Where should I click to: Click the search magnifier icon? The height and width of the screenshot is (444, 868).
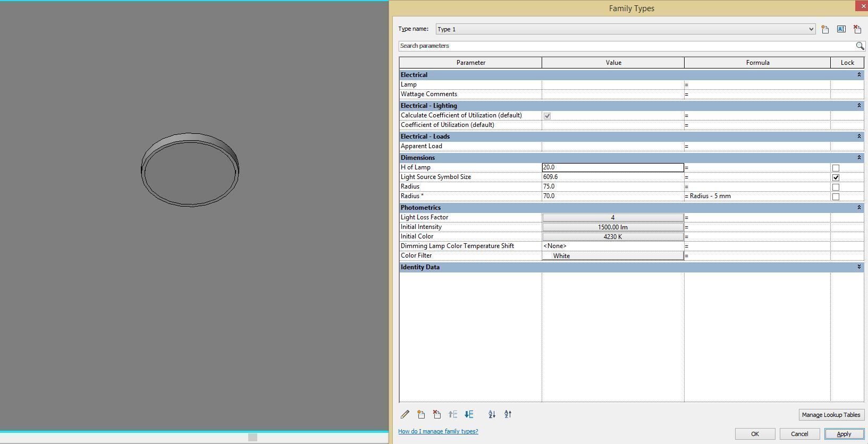pos(859,46)
